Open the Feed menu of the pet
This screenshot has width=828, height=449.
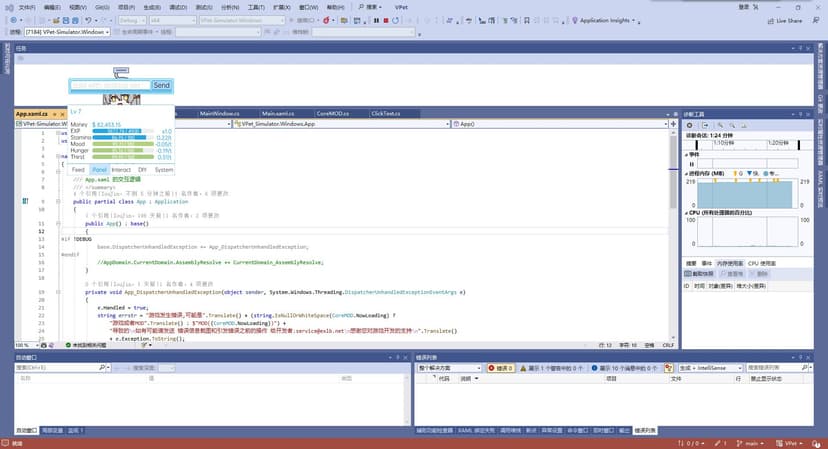tap(78, 170)
